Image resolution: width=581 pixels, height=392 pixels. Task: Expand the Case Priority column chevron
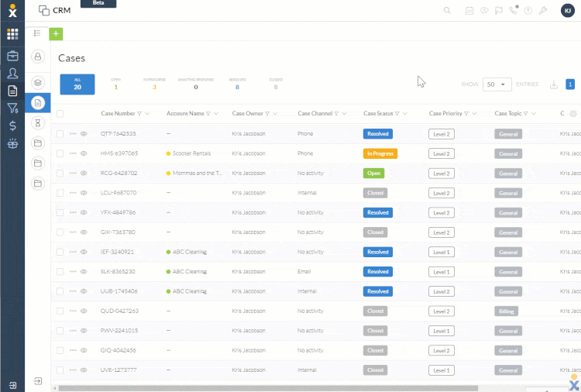coord(474,113)
